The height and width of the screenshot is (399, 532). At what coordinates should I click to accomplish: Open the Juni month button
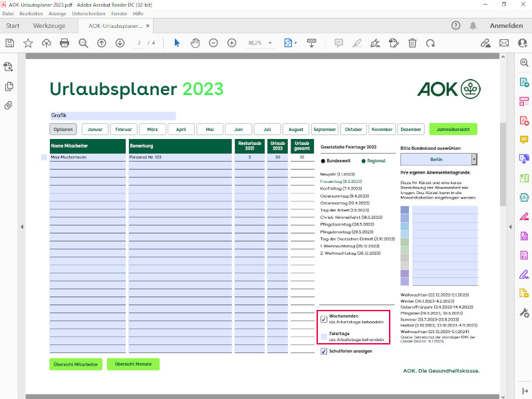(239, 129)
